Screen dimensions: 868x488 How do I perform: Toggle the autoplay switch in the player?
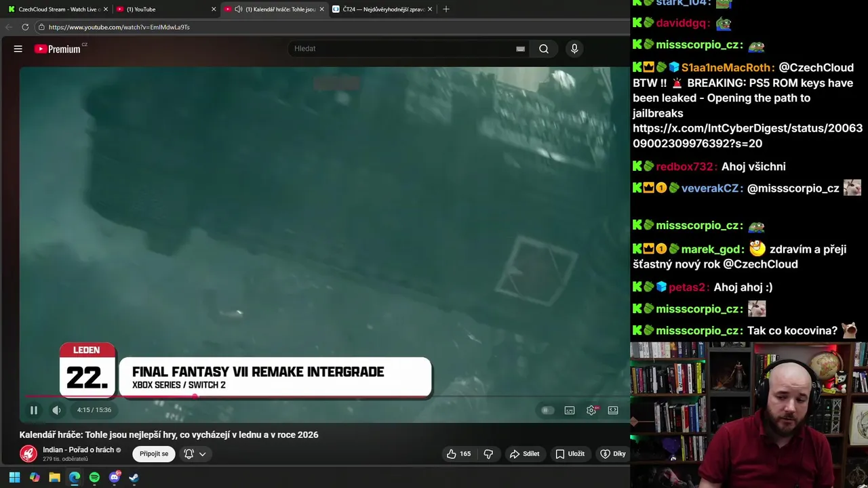547,410
